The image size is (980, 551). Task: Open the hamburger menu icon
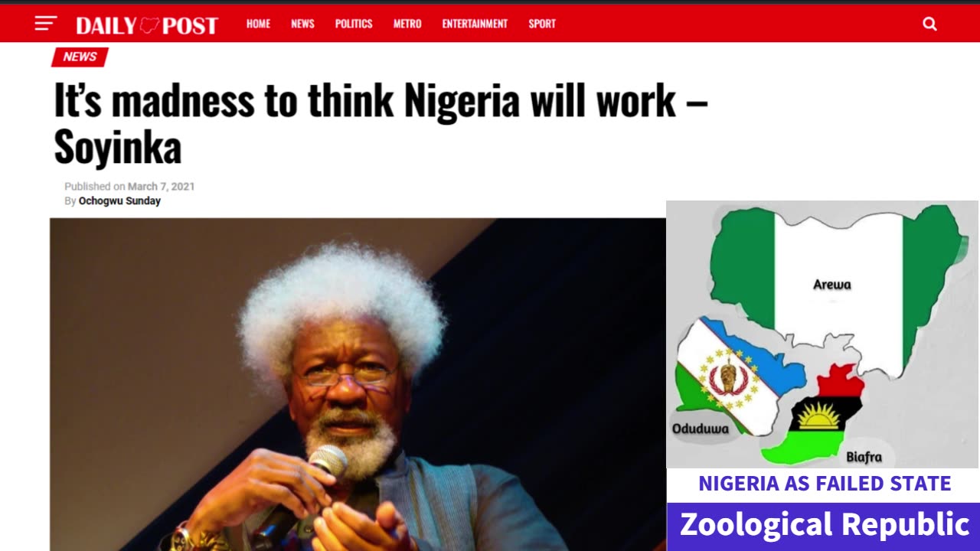tap(46, 24)
